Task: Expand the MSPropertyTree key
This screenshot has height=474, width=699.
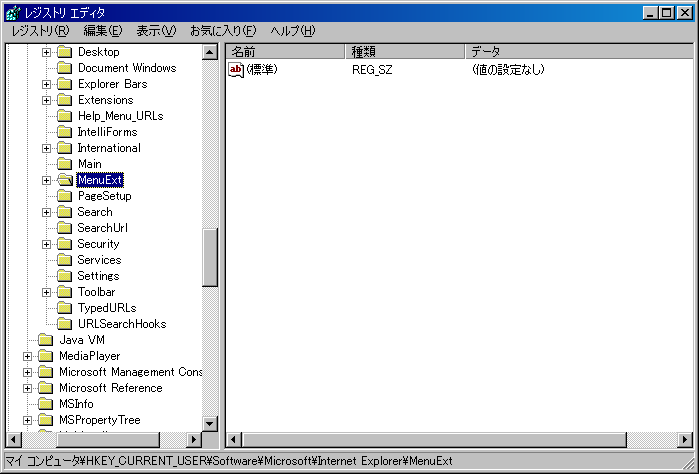Action: tap(27, 420)
